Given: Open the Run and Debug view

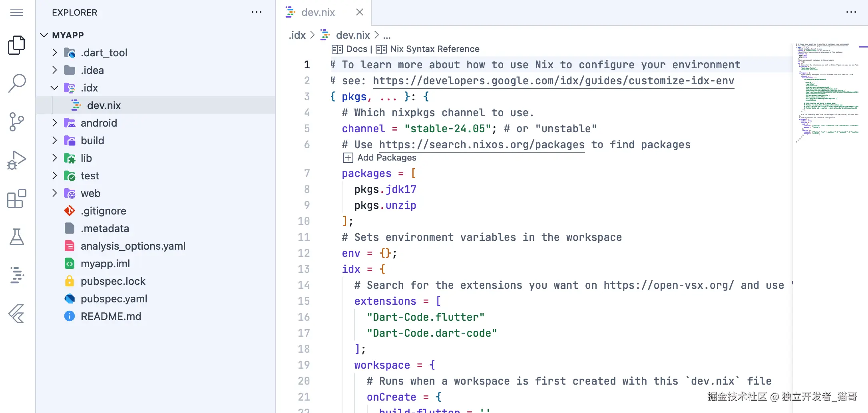Looking at the screenshot, I should pos(17,160).
